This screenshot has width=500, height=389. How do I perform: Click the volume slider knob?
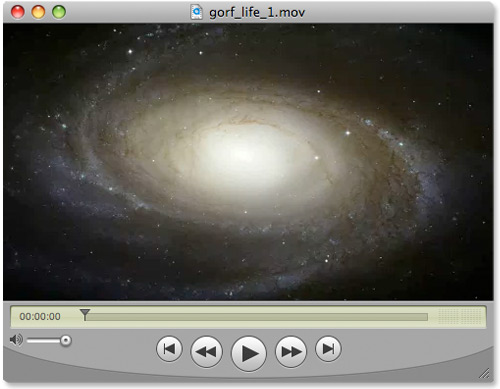[x=66, y=340]
